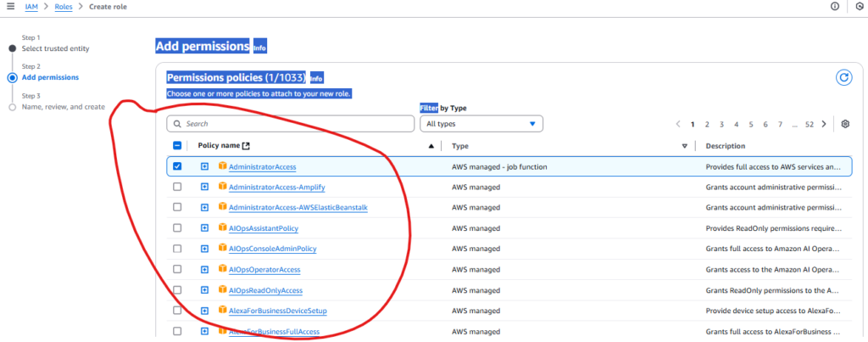
Task: Go to Step 1 Select trusted entity
Action: click(x=55, y=48)
